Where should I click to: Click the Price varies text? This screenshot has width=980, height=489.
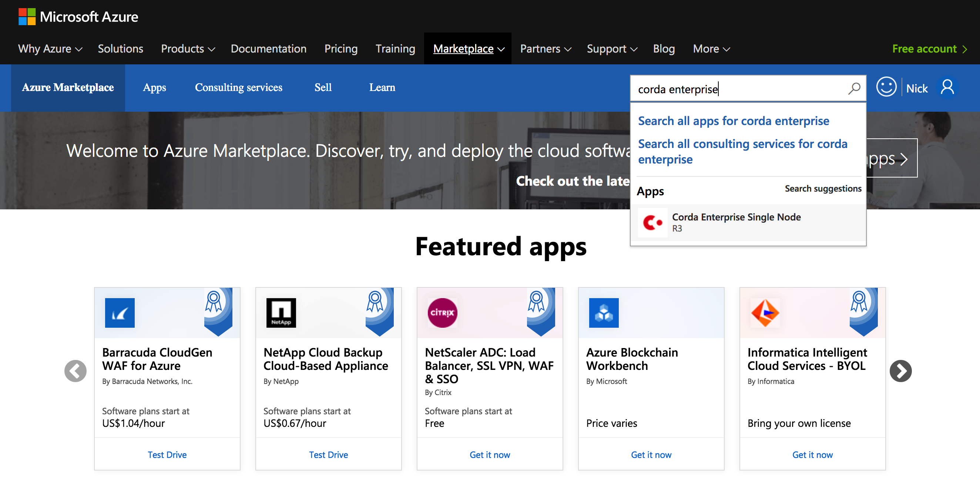pyautogui.click(x=611, y=423)
